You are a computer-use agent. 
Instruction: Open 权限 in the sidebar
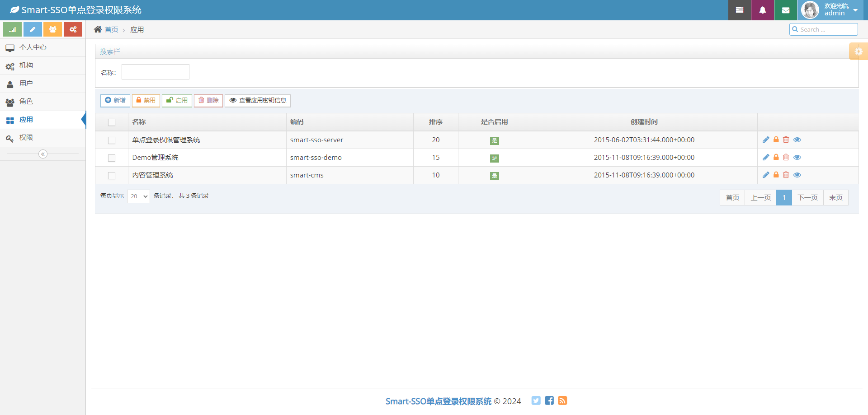coord(43,138)
